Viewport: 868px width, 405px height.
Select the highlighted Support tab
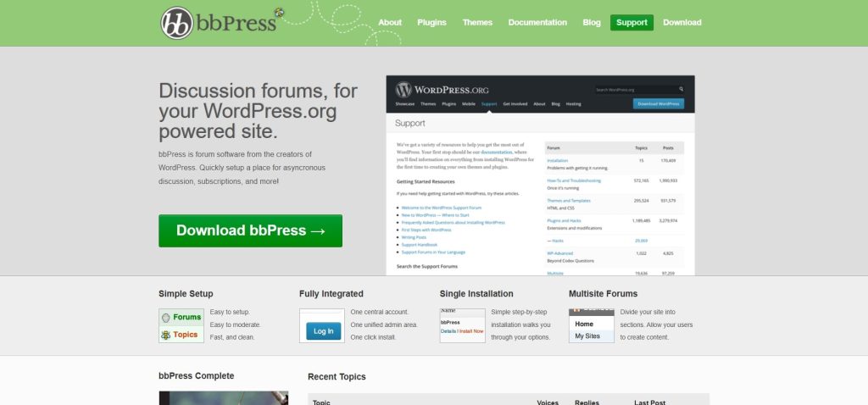tap(632, 23)
